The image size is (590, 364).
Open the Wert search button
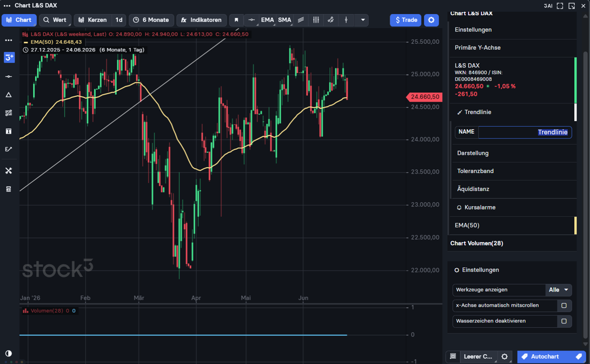tap(55, 20)
